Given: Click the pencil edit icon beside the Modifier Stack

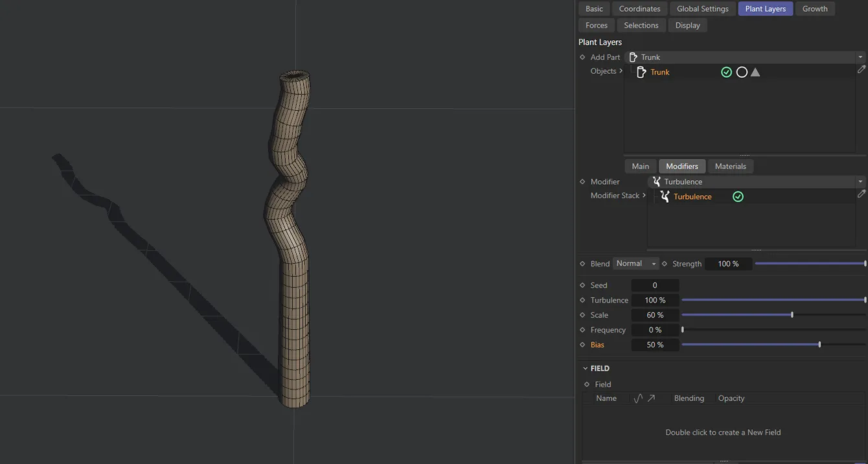Looking at the screenshot, I should click(862, 194).
